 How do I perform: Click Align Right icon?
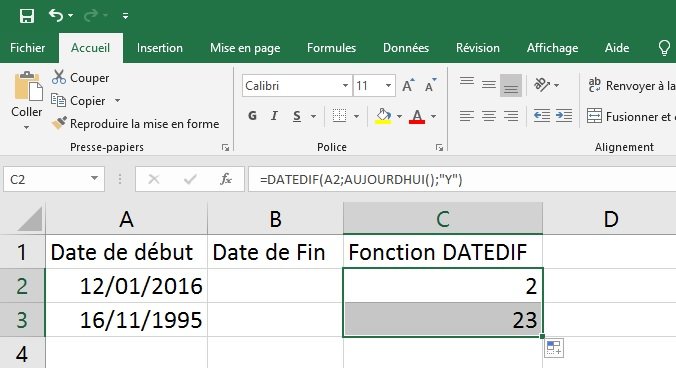tap(511, 116)
